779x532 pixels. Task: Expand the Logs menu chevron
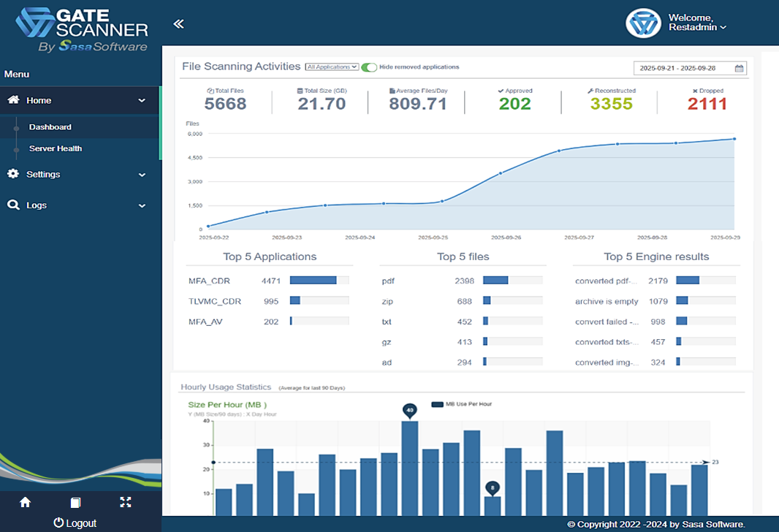(142, 206)
